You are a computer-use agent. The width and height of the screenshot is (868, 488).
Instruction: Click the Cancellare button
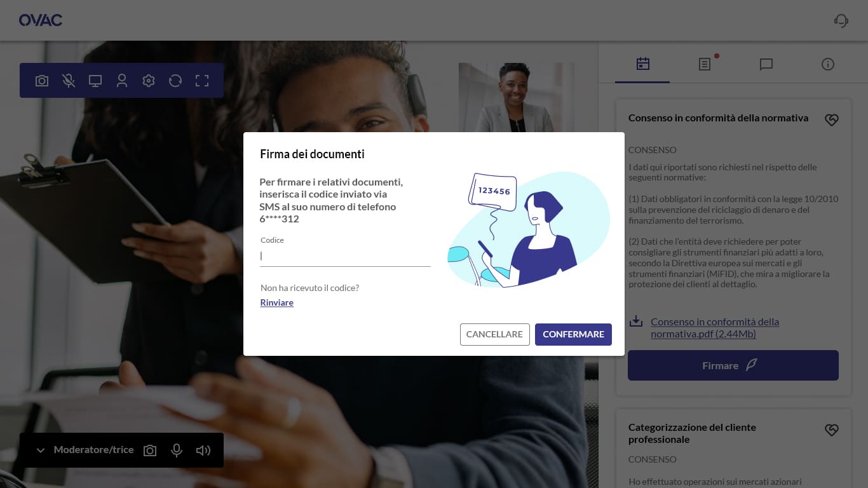[494, 334]
